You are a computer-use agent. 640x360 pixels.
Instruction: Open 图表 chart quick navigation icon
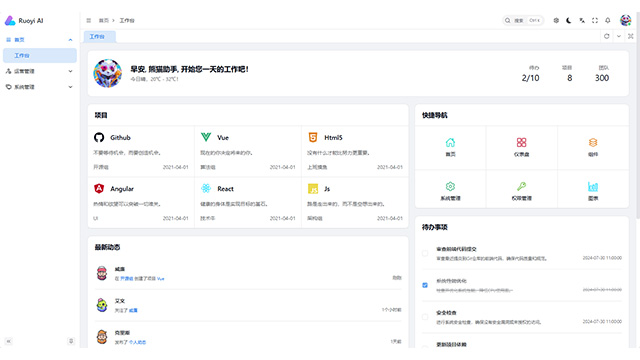coord(593,187)
